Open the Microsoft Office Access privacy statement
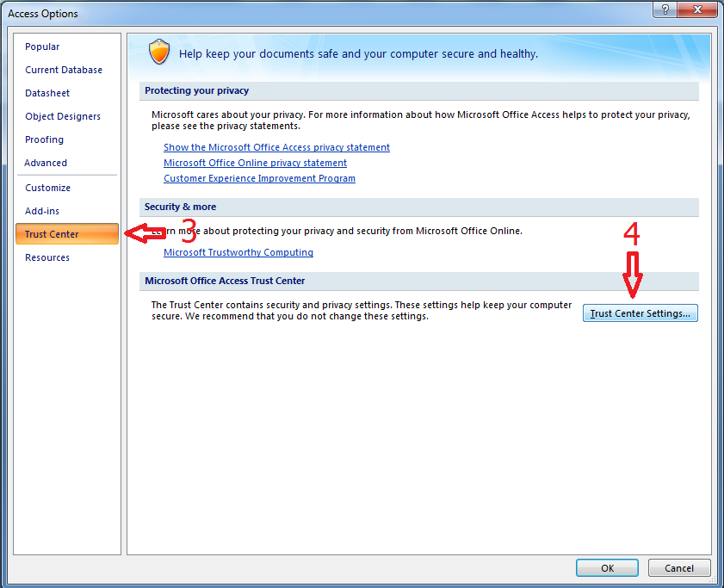The height and width of the screenshot is (588, 724). pyautogui.click(x=276, y=147)
